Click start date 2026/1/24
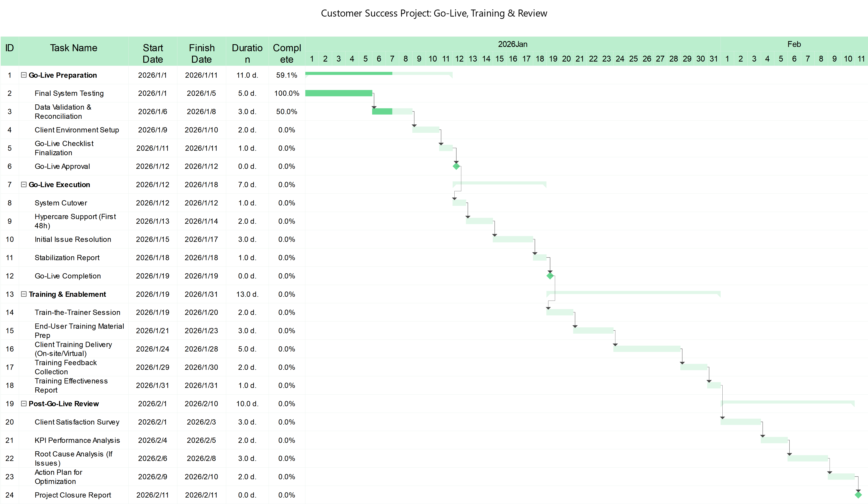This screenshot has height=504, width=868. [153, 349]
